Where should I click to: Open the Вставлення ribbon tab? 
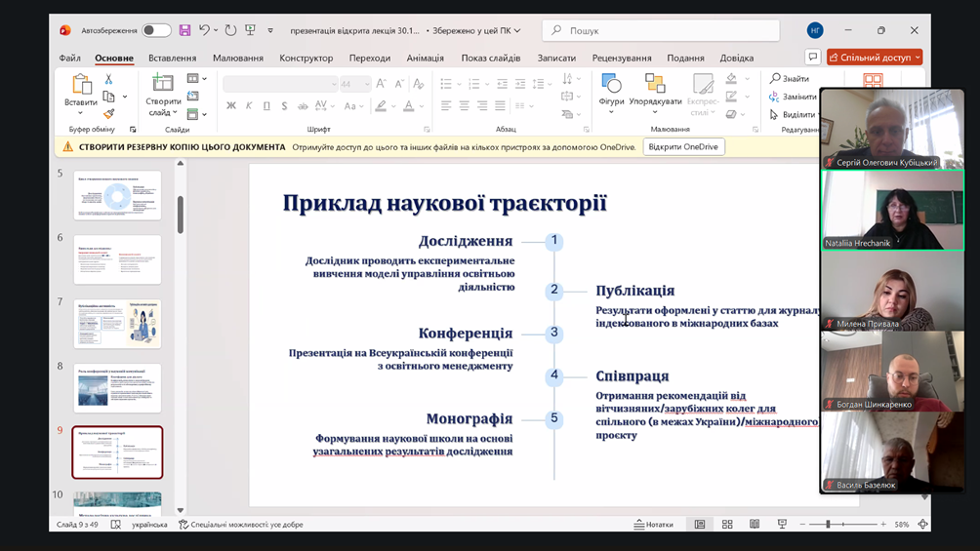(172, 58)
